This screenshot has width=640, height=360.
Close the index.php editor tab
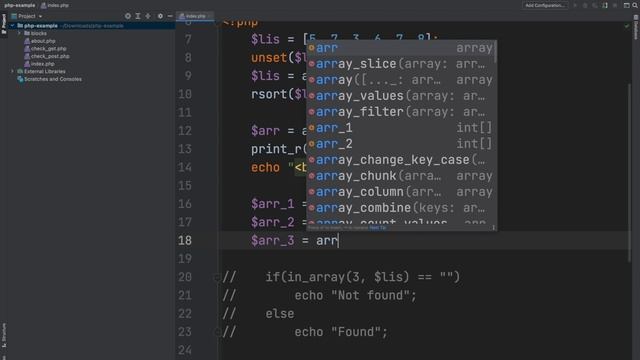(210, 16)
